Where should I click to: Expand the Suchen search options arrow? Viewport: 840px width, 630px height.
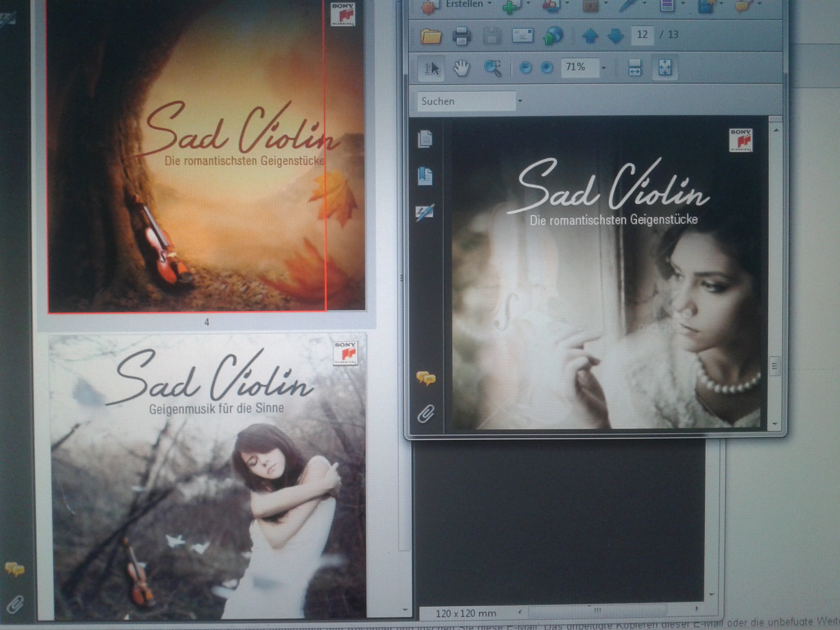520,101
